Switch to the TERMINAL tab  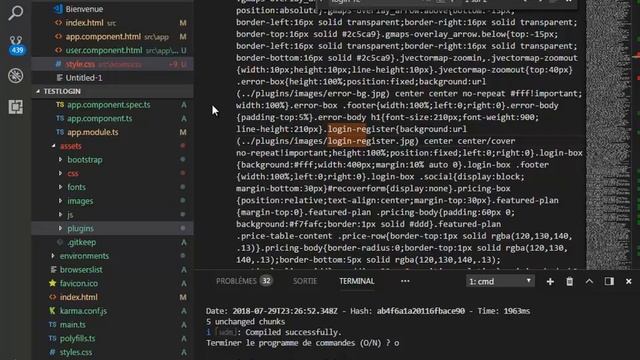coord(357,281)
